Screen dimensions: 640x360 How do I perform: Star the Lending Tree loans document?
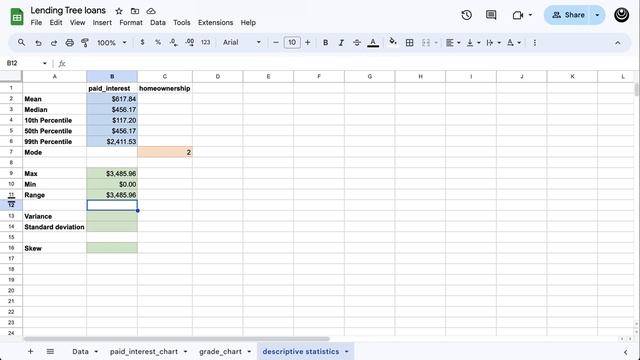tap(119, 11)
